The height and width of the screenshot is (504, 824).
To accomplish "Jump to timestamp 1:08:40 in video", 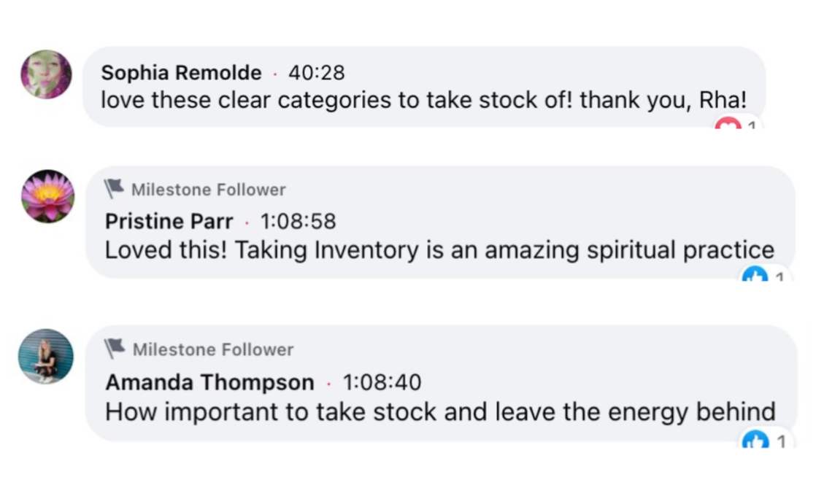I will pyautogui.click(x=382, y=382).
